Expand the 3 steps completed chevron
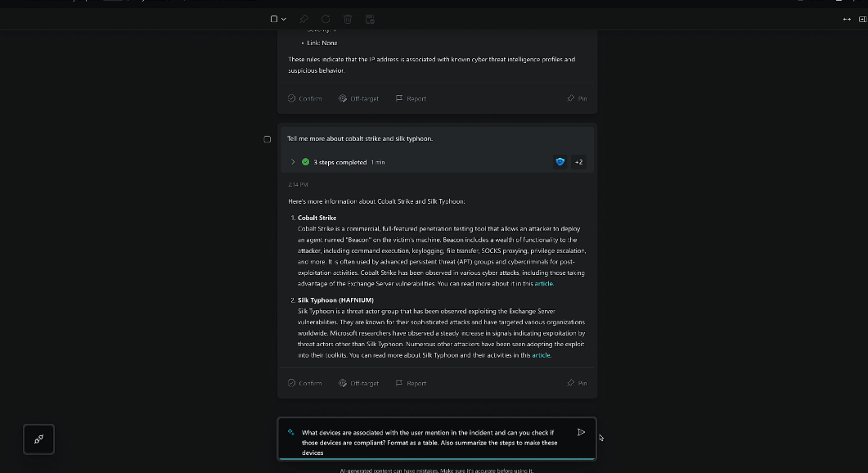 tap(293, 162)
